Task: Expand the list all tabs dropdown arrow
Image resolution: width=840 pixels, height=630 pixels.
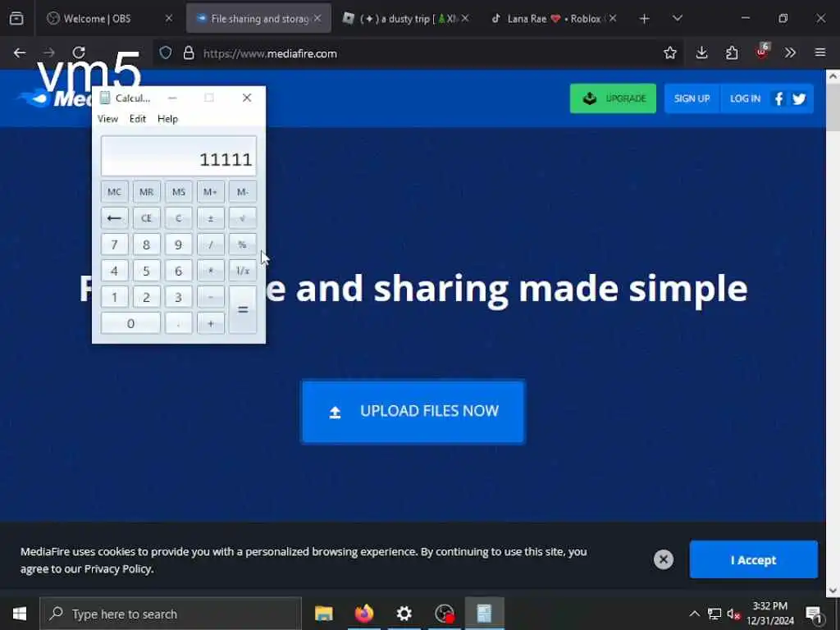Action: coord(677,19)
